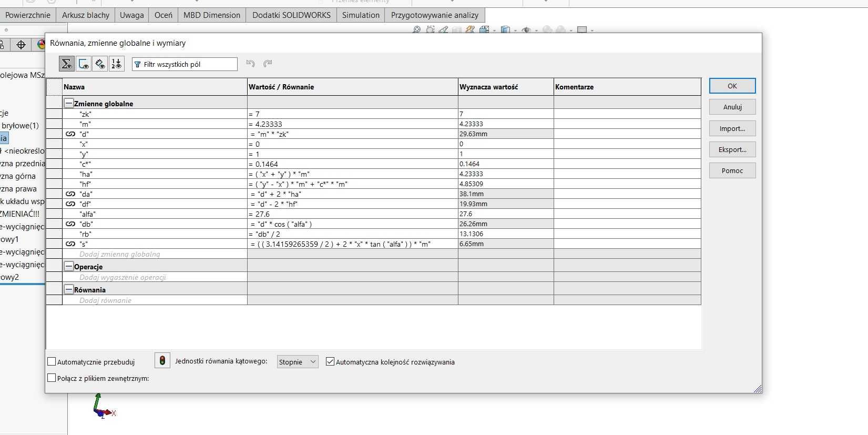This screenshot has width=868, height=435.
Task: Open the Stopnie angular units dropdown
Action: (x=298, y=361)
